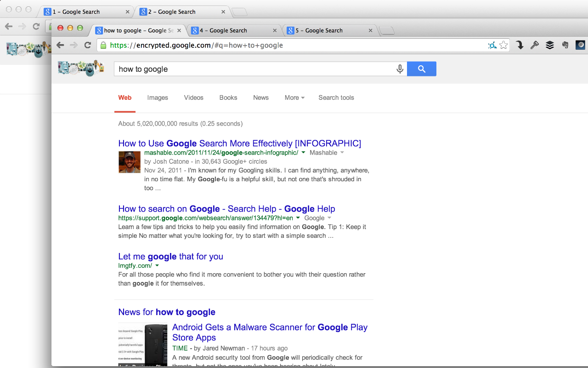Image resolution: width=588 pixels, height=368 pixels.
Task: Close the '5 – Google Search' tab
Action: click(370, 30)
